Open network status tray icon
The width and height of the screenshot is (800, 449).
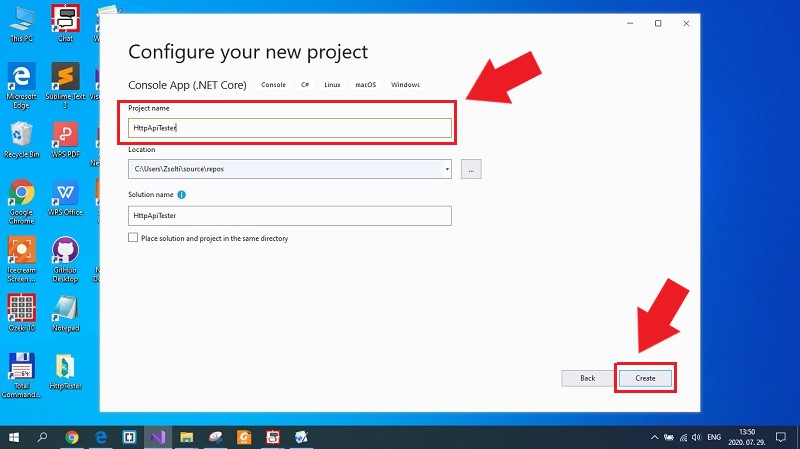(x=683, y=437)
